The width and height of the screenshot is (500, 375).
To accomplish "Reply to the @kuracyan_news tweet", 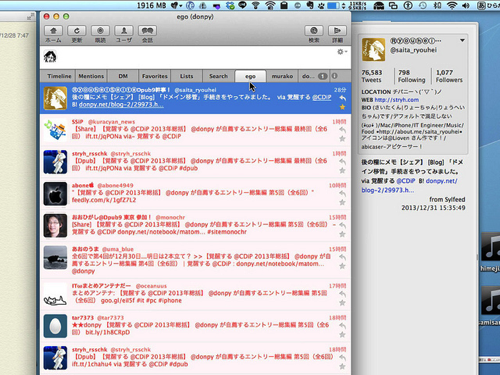I will coord(342,130).
